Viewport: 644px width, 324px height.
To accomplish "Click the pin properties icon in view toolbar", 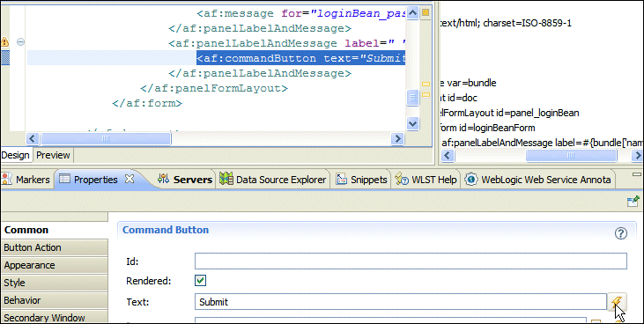I will pyautogui.click(x=633, y=201).
